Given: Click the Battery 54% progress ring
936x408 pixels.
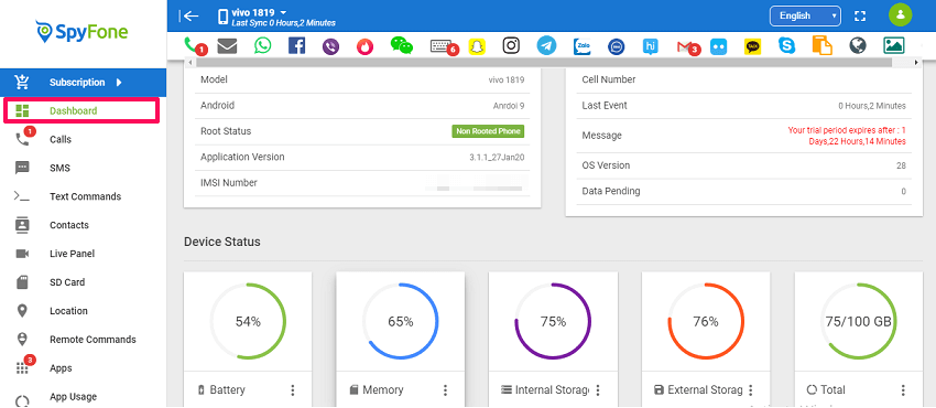Looking at the screenshot, I should [x=248, y=321].
